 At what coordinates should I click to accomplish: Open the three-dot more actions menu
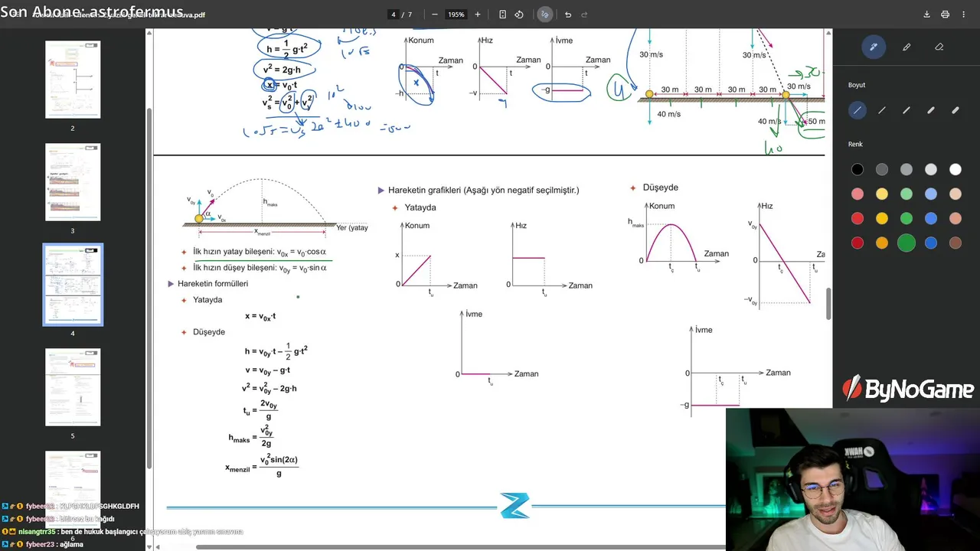click(963, 15)
